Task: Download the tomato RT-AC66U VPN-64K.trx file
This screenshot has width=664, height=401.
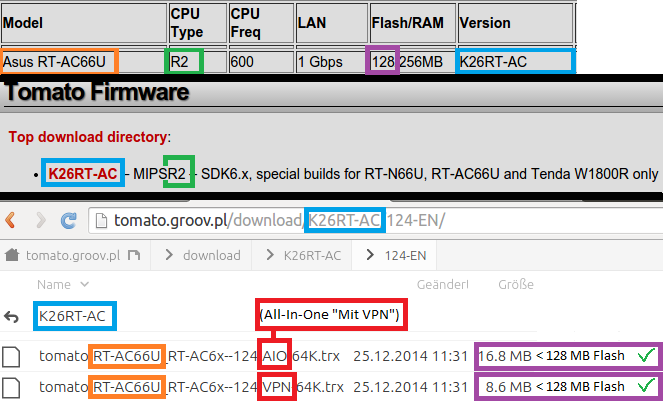Action: click(191, 387)
